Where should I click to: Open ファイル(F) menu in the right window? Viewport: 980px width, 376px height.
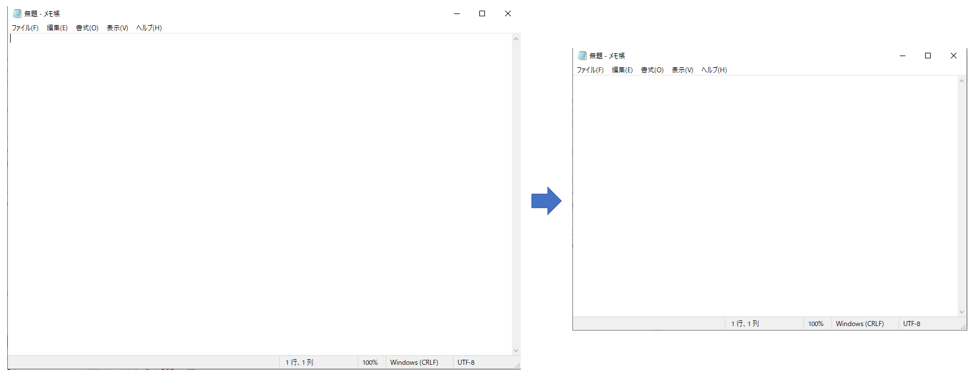click(590, 70)
